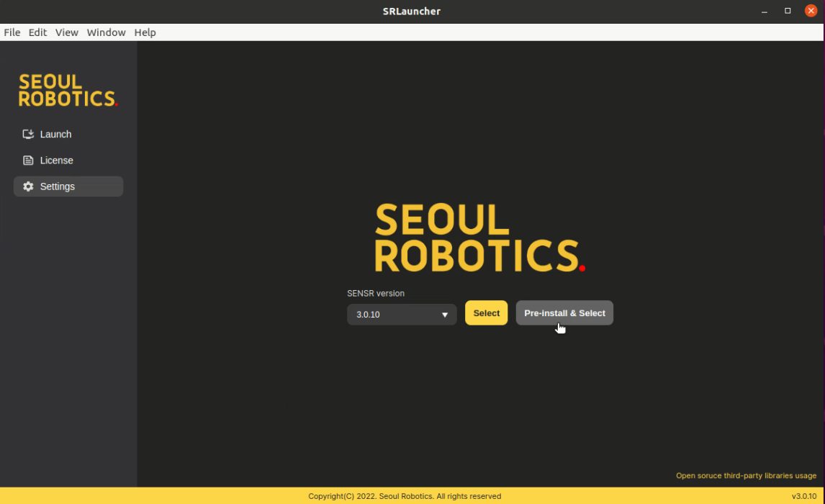Maximize the SRLauncher window

pyautogui.click(x=788, y=11)
